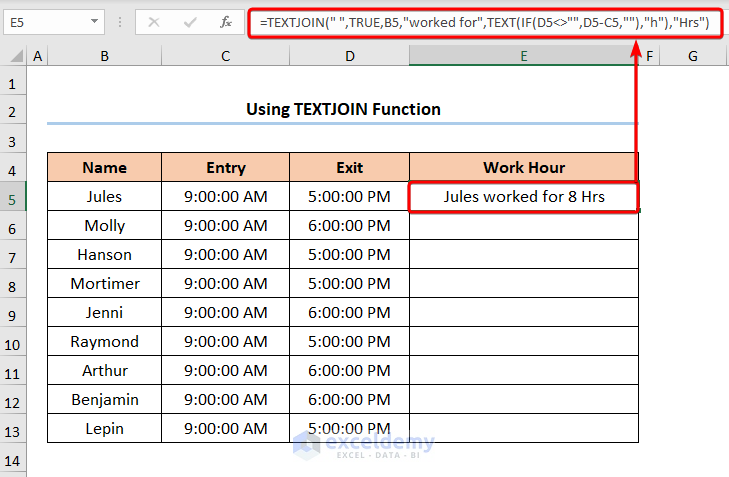This screenshot has height=477, width=729.
Task: Click the Cancel X icon in formula bar
Action: (154, 22)
